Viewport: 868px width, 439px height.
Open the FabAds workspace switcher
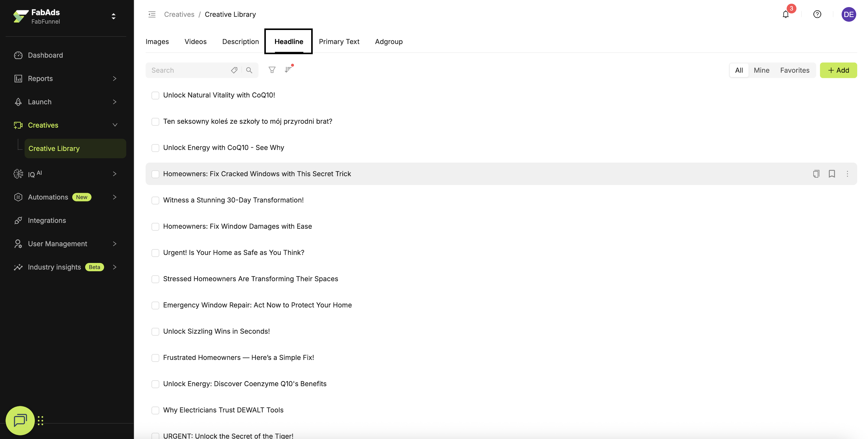point(113,17)
